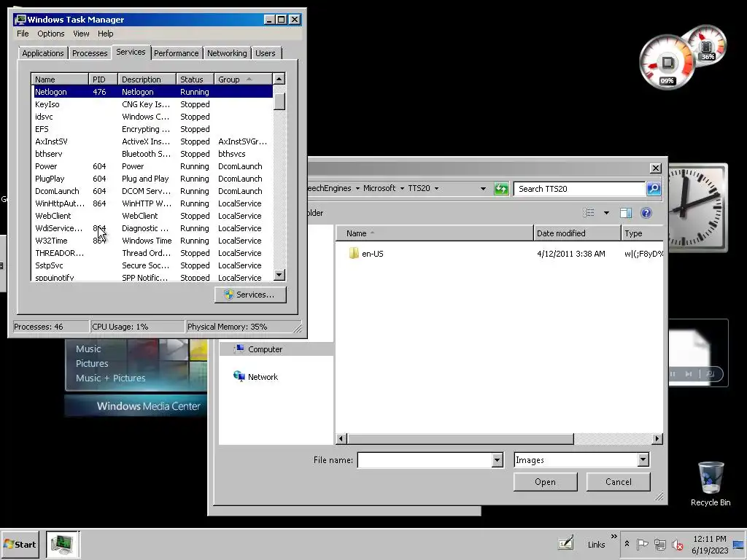Image resolution: width=747 pixels, height=560 pixels.
Task: Click the change view icon in dialog
Action: (x=589, y=213)
